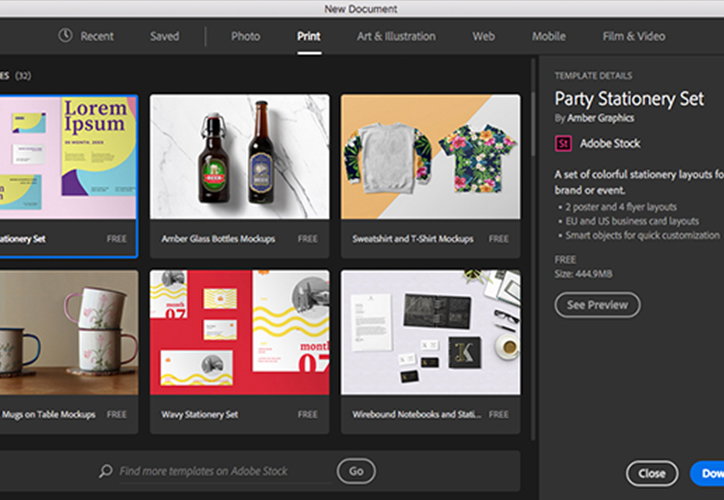The width and height of the screenshot is (724, 500).
Task: Select the Wavy Stationery Set thumbnail
Action: point(240,332)
